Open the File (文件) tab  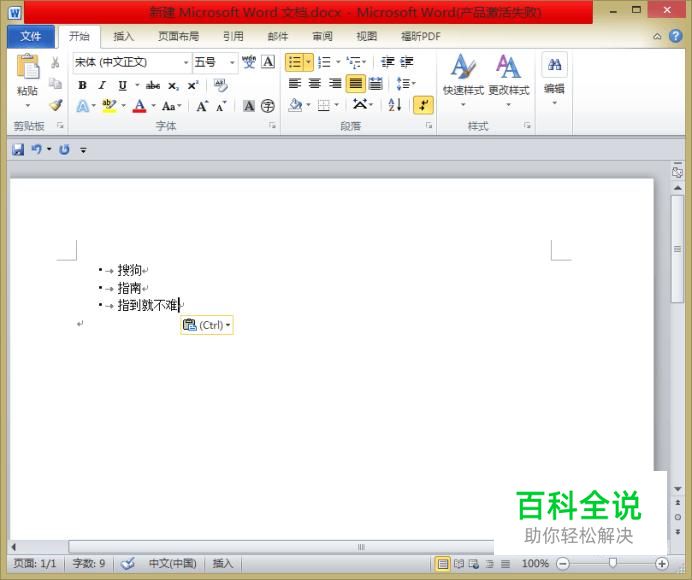(x=30, y=36)
